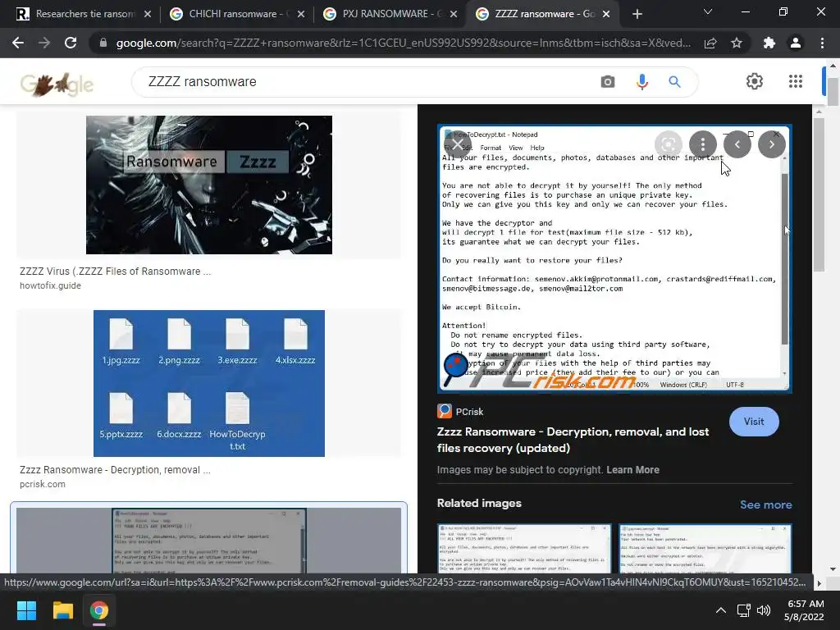Bookmark this page with the star icon
This screenshot has height=630, width=840.
pyautogui.click(x=737, y=43)
